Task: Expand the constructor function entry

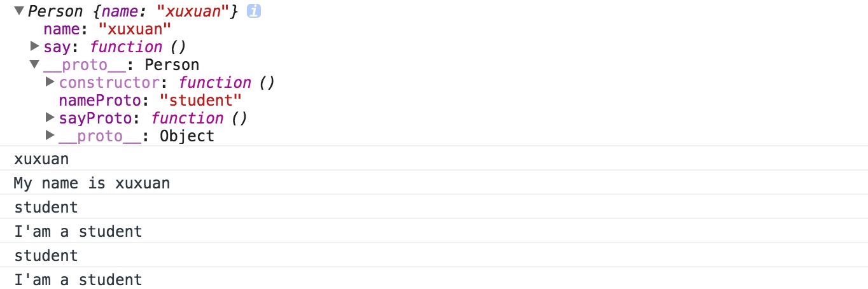Action: point(50,82)
